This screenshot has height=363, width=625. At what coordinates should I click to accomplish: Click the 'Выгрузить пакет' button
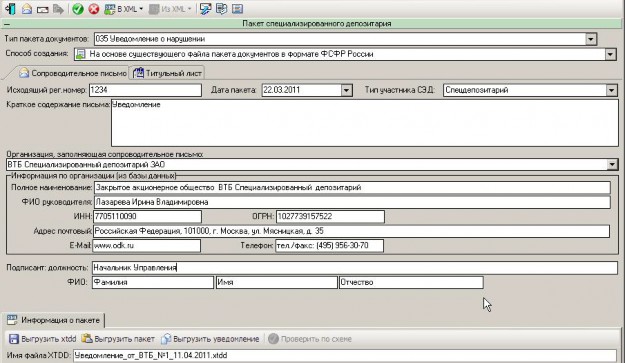[118, 339]
